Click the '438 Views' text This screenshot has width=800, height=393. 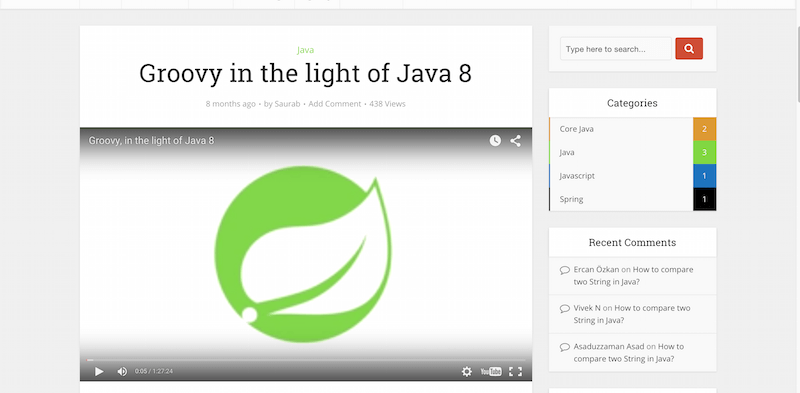[387, 104]
